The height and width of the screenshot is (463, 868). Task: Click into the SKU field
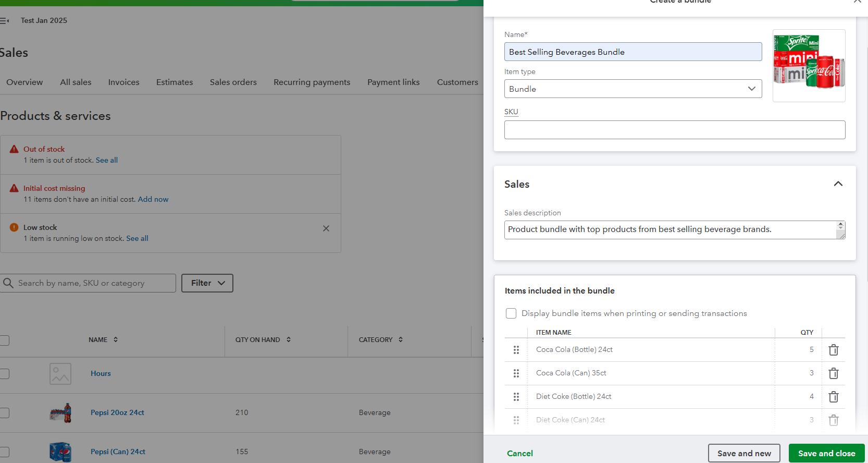coord(675,130)
